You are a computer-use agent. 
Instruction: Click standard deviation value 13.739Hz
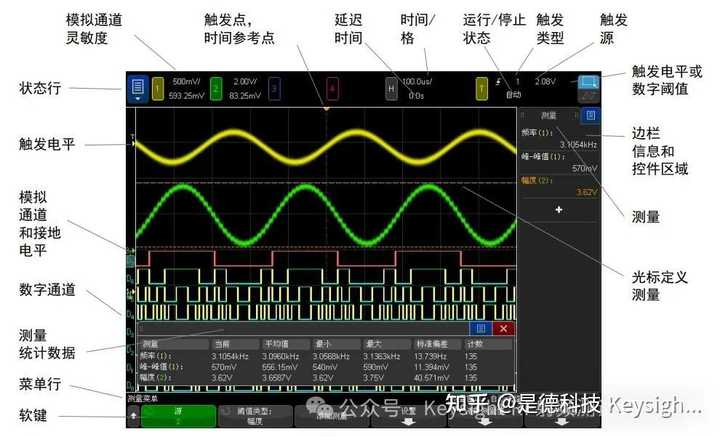[x=431, y=356]
